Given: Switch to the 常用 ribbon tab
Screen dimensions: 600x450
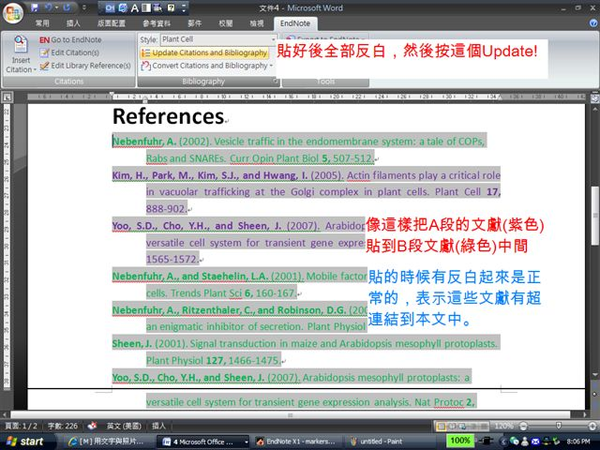Looking at the screenshot, I should click(42, 23).
